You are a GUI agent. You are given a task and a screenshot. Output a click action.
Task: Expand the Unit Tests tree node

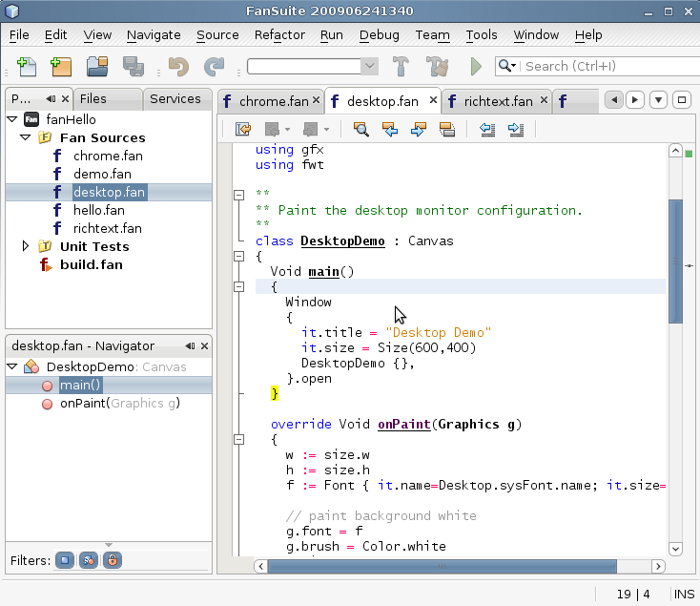tap(26, 246)
